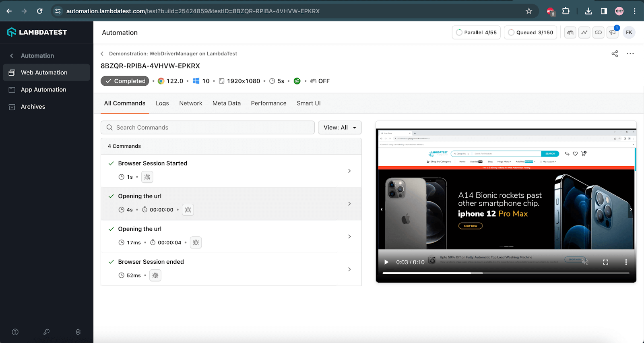Open the access key icon

[x=47, y=332]
